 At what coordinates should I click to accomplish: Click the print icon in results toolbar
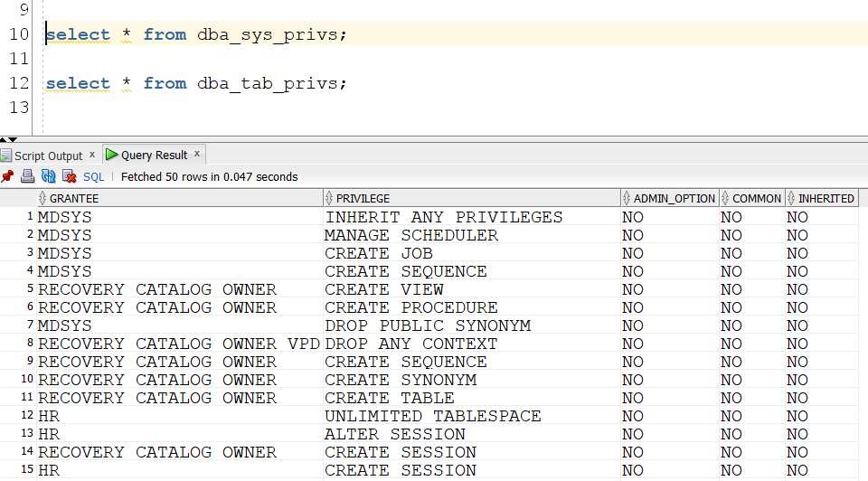point(27,176)
